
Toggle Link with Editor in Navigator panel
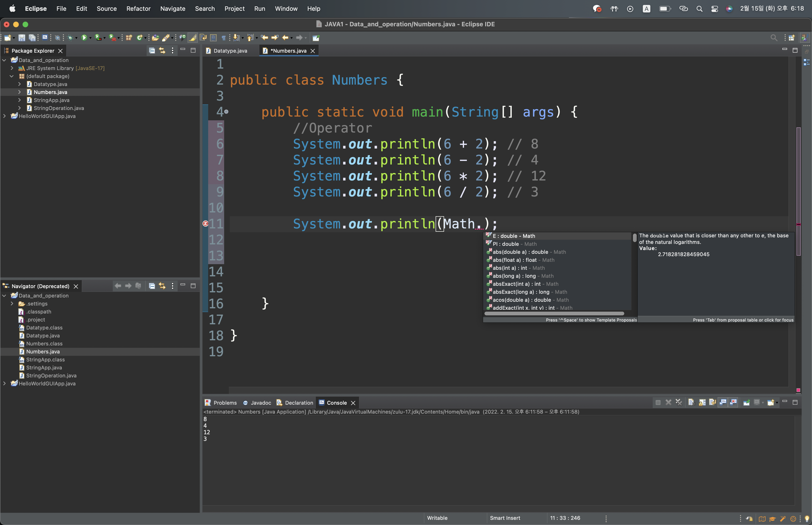click(x=162, y=286)
